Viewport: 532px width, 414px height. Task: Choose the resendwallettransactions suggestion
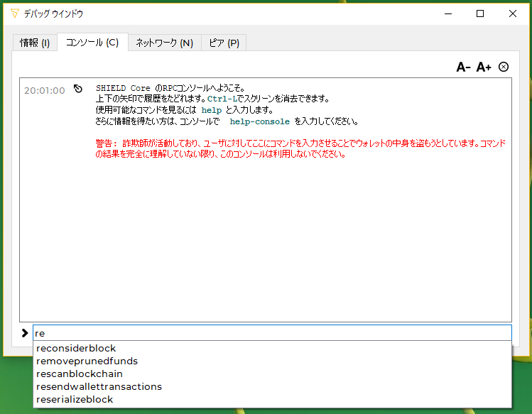tap(99, 386)
